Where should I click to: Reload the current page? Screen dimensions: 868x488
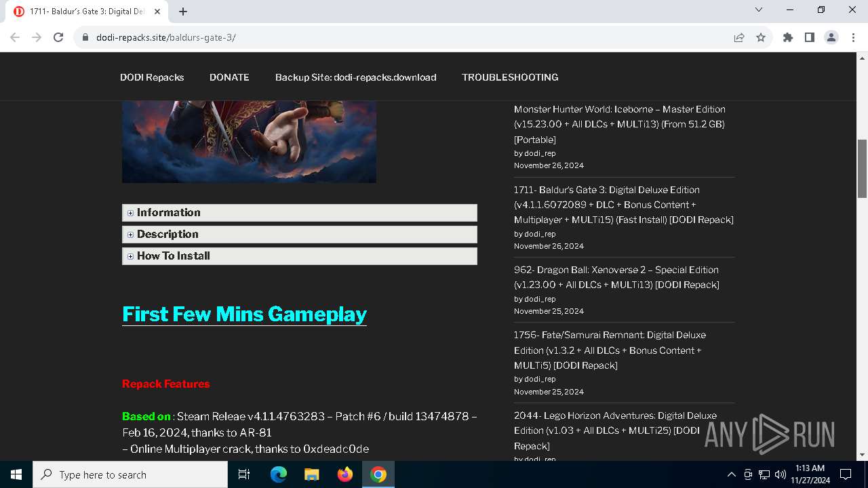tap(58, 37)
